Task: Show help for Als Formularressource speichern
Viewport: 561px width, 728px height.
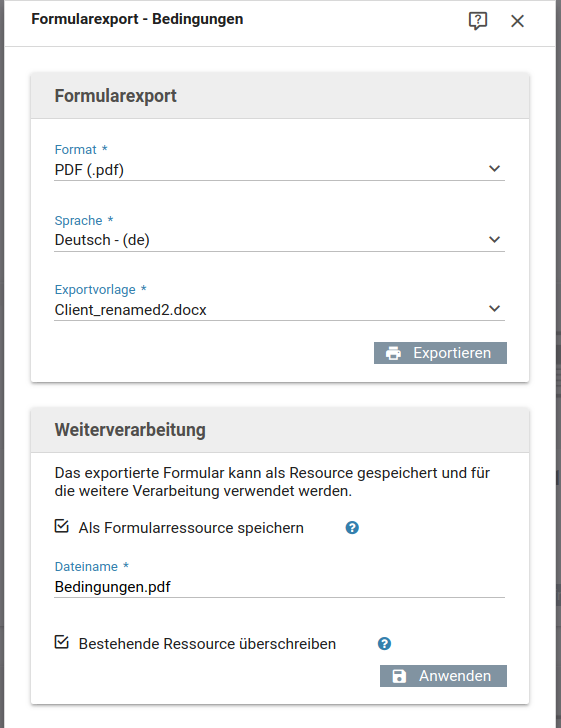Action: pyautogui.click(x=352, y=528)
